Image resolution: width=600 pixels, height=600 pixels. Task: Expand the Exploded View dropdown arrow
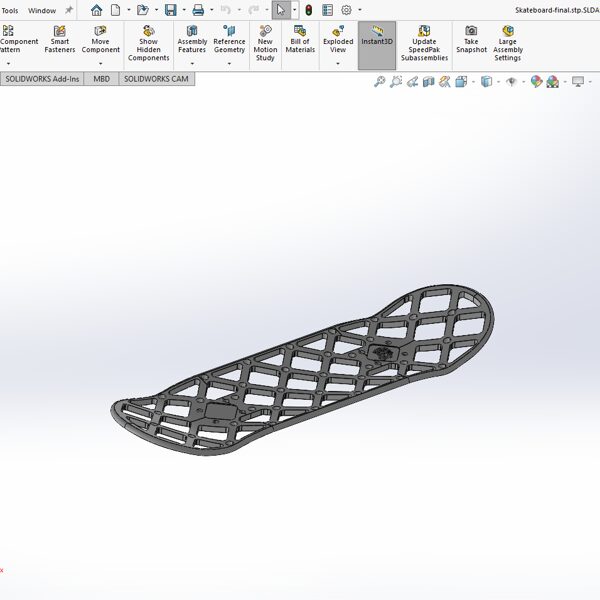tap(337, 64)
